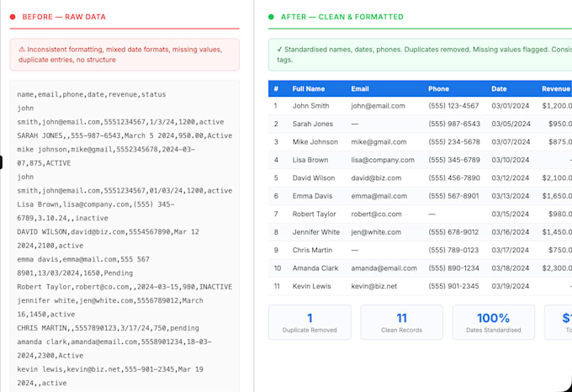Click the Date column header
This screenshot has width=572, height=392.
pos(499,88)
